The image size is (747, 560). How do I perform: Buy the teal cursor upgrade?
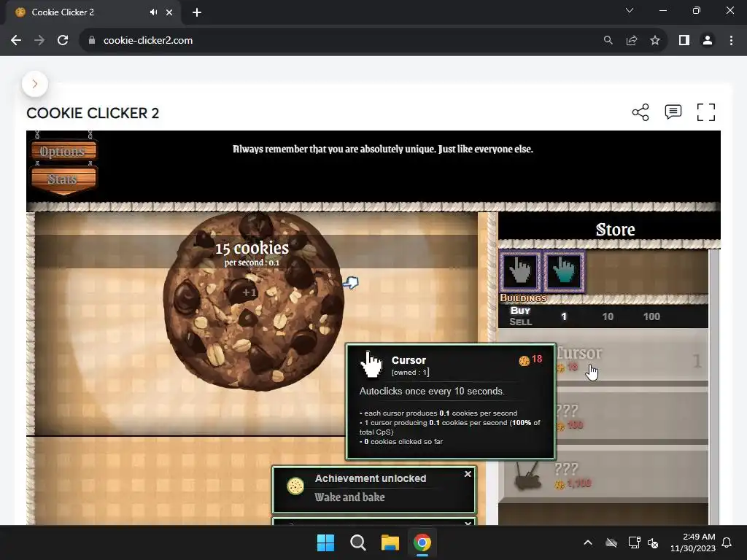click(x=564, y=271)
